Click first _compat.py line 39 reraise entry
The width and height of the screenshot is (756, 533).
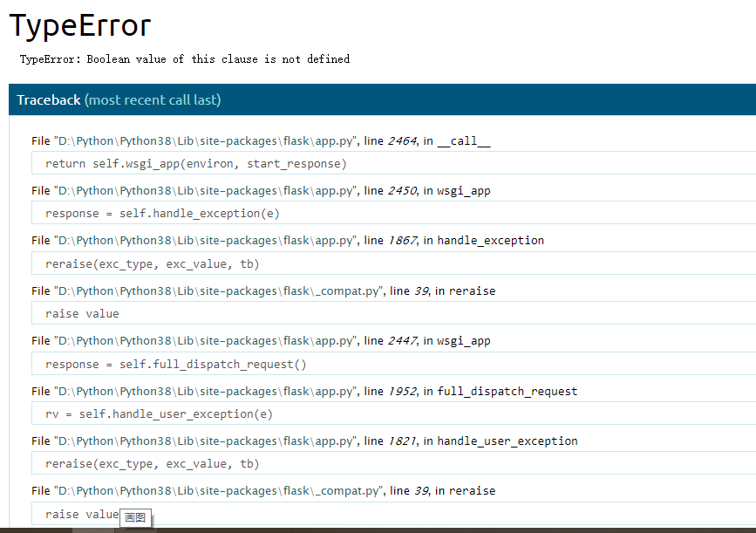point(263,290)
